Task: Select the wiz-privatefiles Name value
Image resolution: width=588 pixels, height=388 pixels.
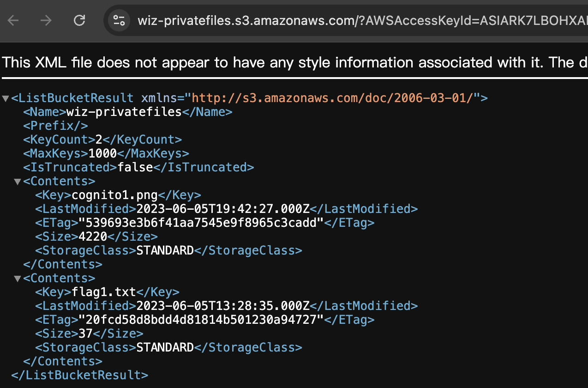Action: (124, 112)
